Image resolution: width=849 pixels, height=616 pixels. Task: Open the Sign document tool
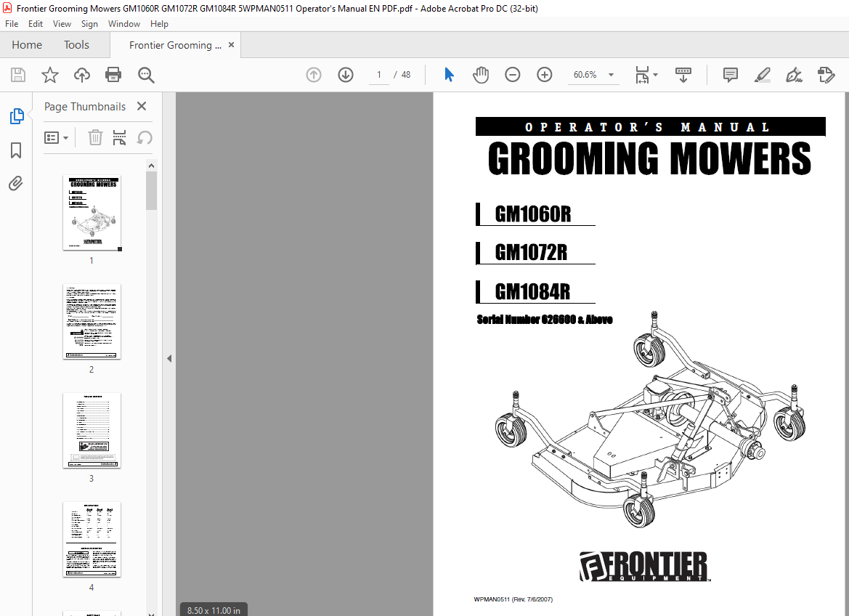(x=794, y=75)
